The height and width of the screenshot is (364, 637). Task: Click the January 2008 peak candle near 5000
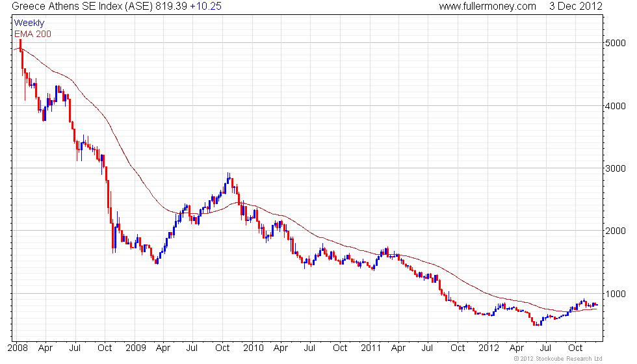pos(20,45)
